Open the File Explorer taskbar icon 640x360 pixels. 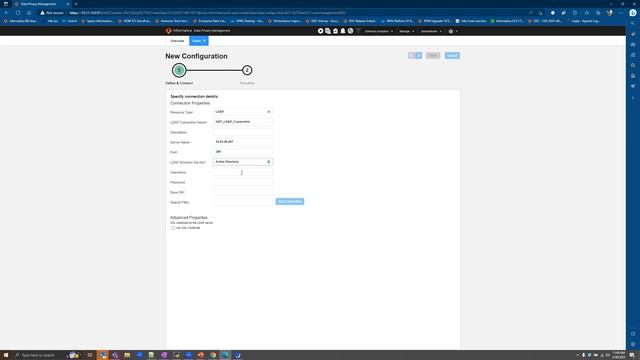(x=127, y=355)
